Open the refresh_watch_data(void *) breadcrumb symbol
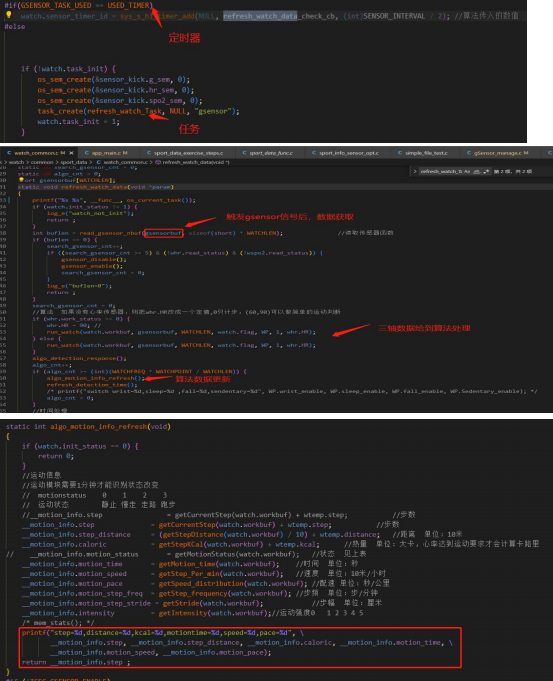This screenshot has height=681, width=553. click(196, 162)
